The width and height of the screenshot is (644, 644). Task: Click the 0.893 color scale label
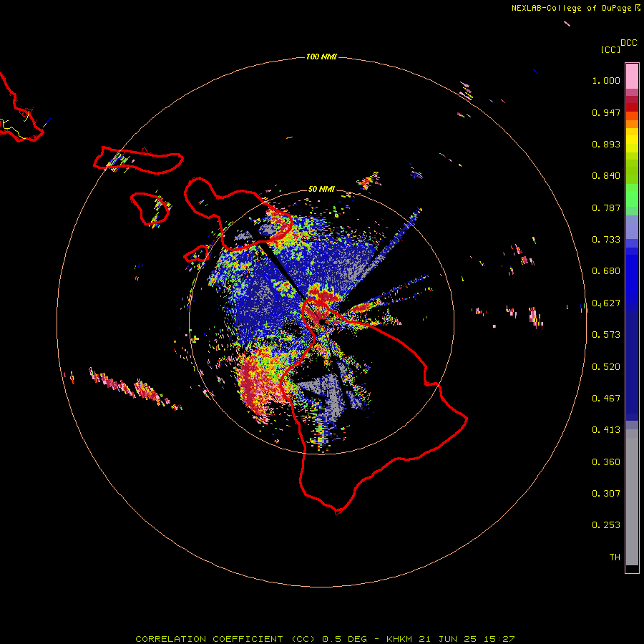click(606, 144)
